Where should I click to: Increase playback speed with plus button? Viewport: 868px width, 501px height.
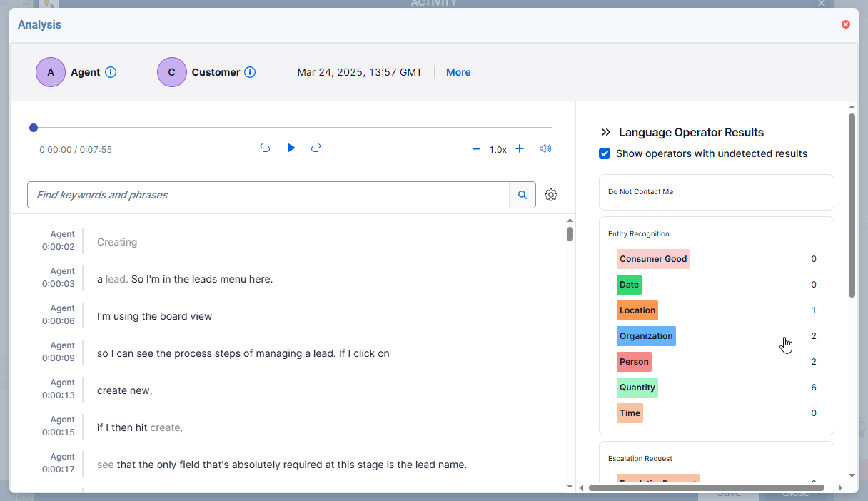tap(520, 149)
